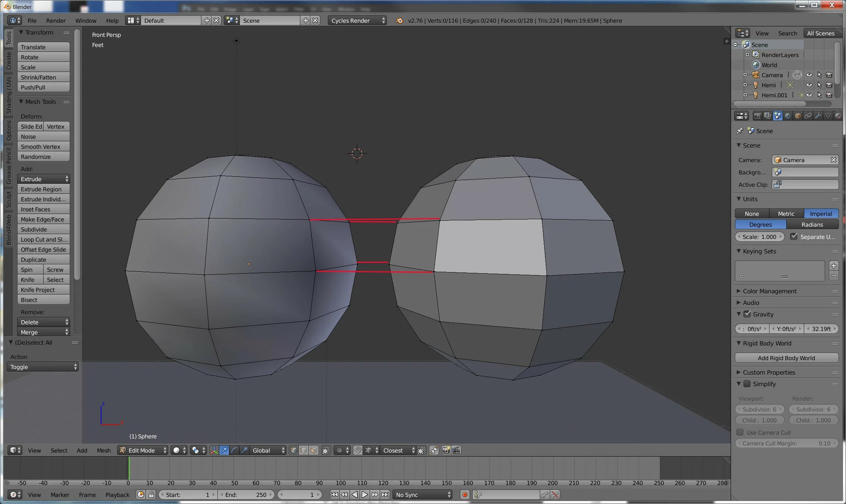Screen dimensions: 846x504
Task: Click the Extrude Region button
Action: coord(43,189)
